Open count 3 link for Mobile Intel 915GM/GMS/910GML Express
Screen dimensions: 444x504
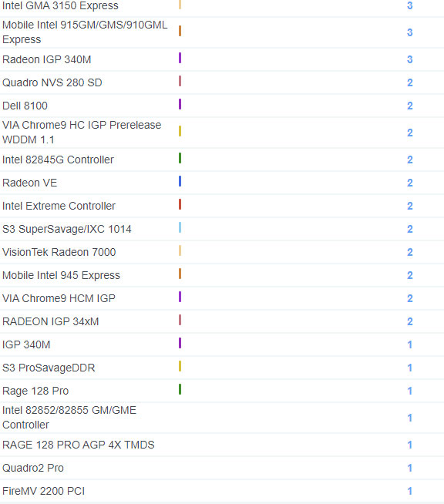point(409,32)
